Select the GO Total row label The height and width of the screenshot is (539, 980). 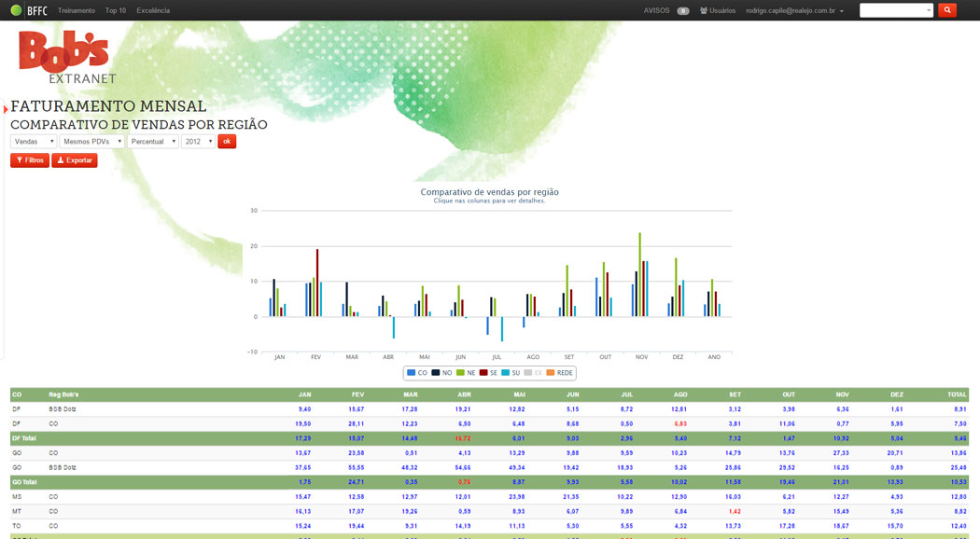[24, 482]
